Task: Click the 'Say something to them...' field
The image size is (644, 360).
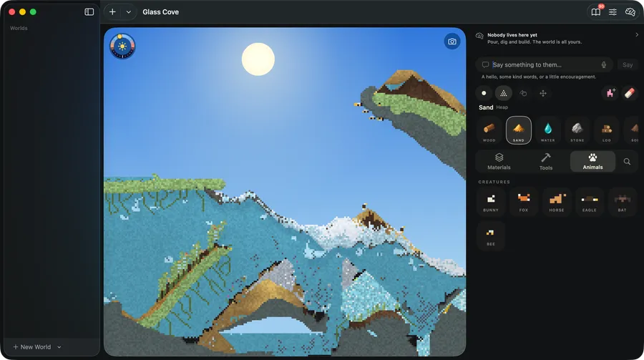Action: 544,64
